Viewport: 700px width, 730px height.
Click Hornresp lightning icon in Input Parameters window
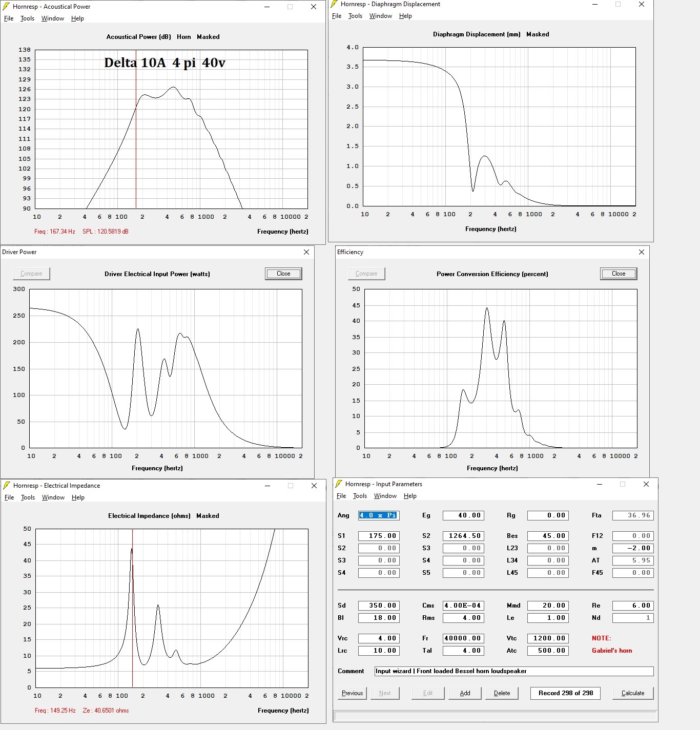[x=339, y=484]
